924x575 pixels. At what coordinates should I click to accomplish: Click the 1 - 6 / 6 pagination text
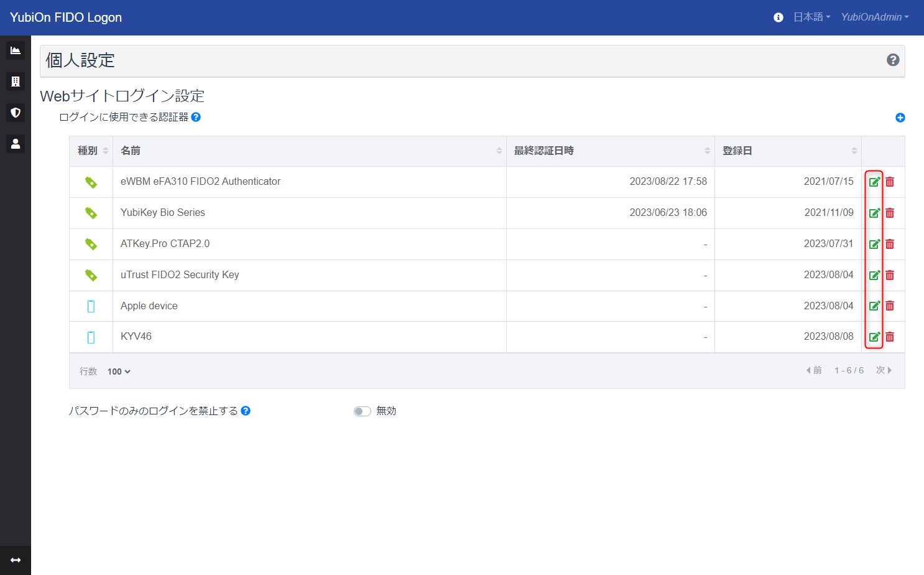(x=849, y=370)
